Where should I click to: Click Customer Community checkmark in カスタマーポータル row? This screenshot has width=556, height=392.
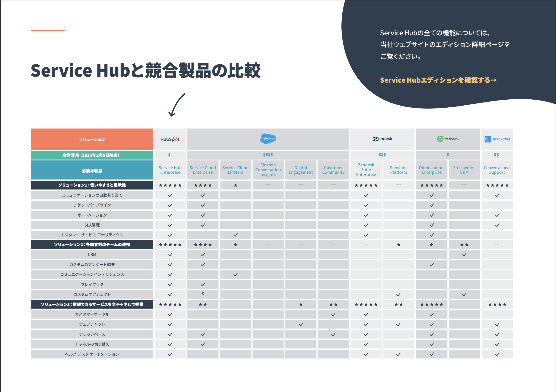point(333,314)
